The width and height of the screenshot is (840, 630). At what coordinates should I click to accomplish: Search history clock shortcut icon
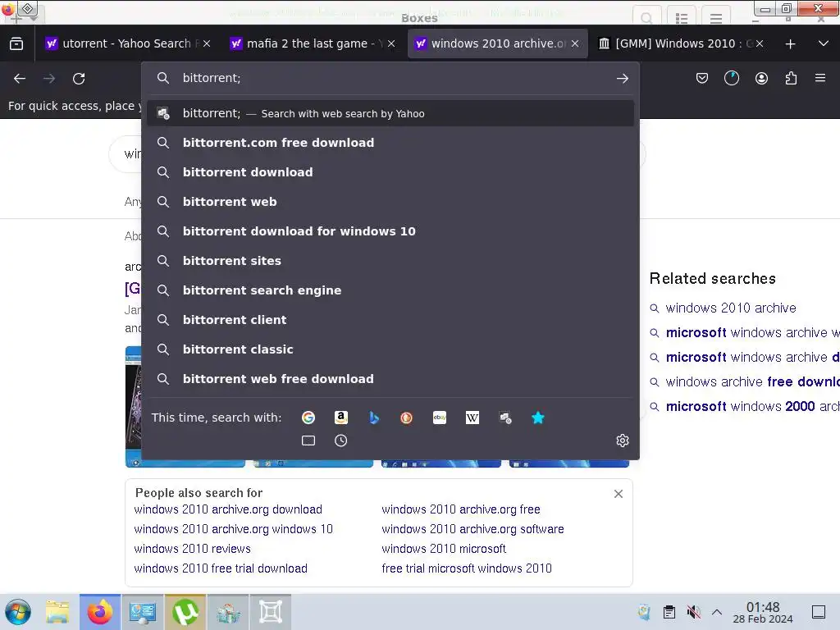[x=340, y=441]
